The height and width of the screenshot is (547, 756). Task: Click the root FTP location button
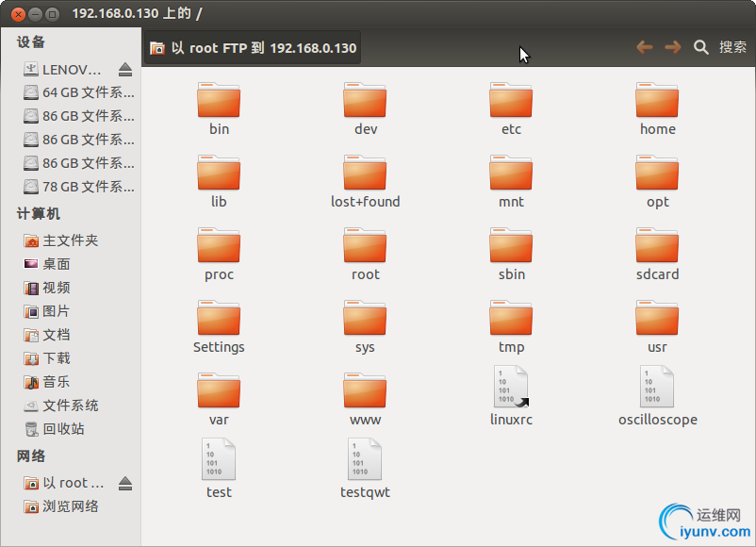[x=254, y=48]
